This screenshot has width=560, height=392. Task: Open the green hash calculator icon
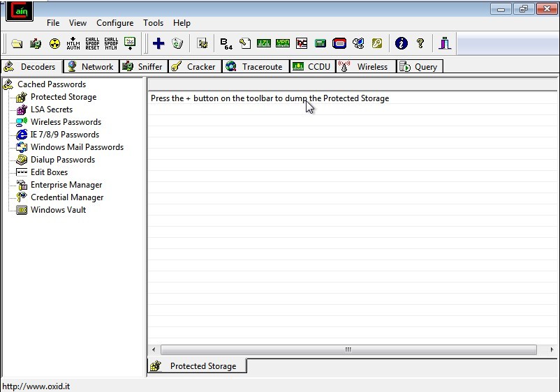coord(320,43)
